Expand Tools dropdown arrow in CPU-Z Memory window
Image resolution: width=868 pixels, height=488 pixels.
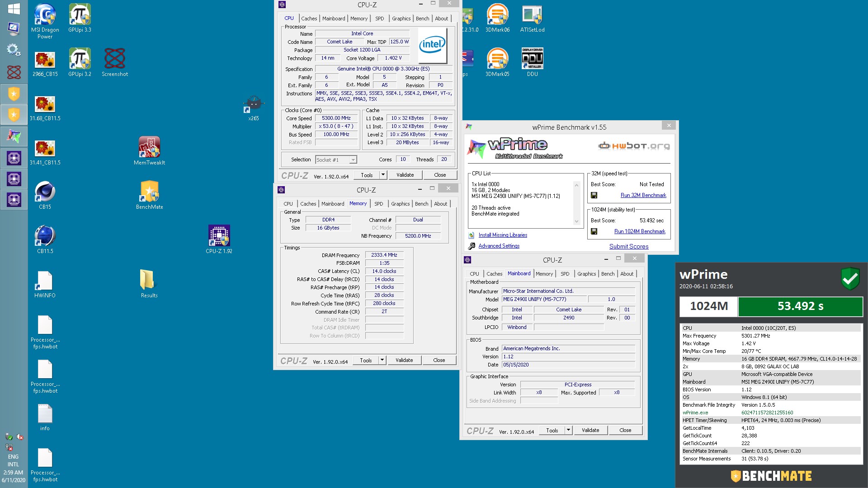coord(382,360)
